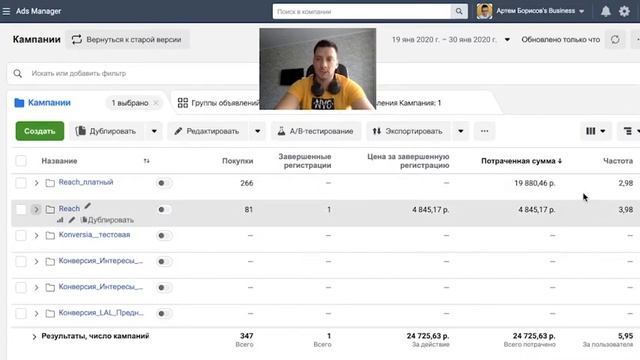Click the green Создать button
The width and height of the screenshot is (640, 360).
[40, 131]
